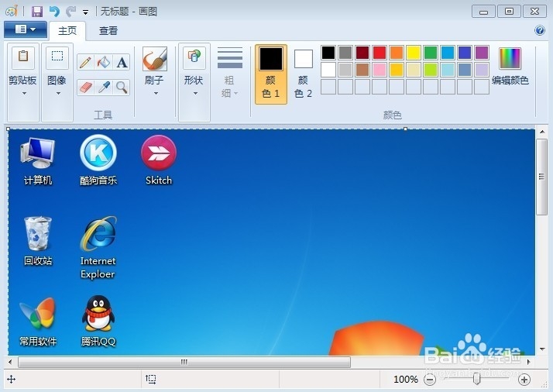Click the zoom in plus button

[x=524, y=380]
